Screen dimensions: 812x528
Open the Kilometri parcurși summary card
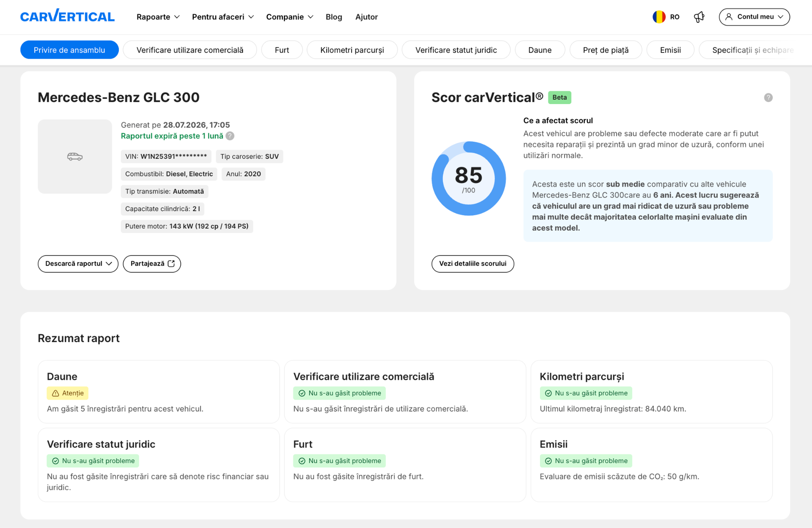coord(651,392)
